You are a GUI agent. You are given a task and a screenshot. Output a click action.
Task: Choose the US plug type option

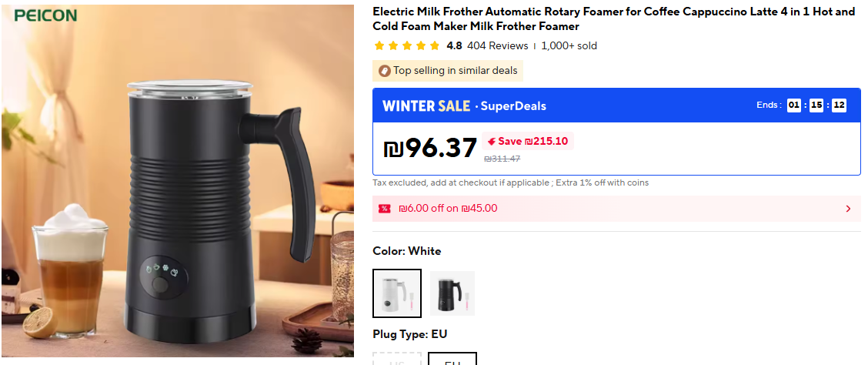tap(397, 359)
